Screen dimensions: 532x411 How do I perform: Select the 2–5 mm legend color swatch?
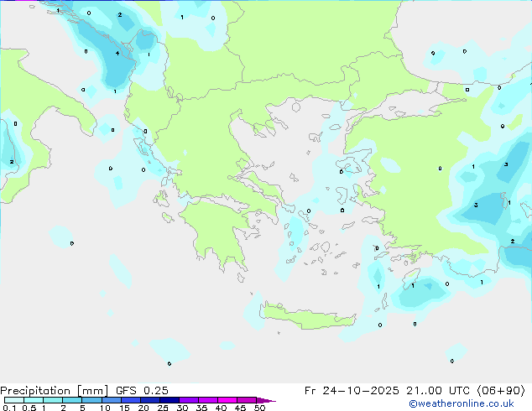(x=72, y=400)
